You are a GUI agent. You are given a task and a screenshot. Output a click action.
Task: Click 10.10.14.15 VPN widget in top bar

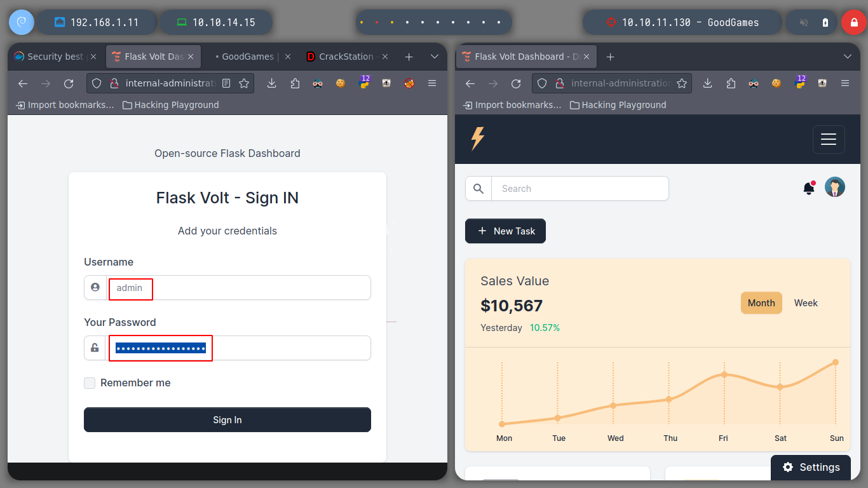click(216, 22)
